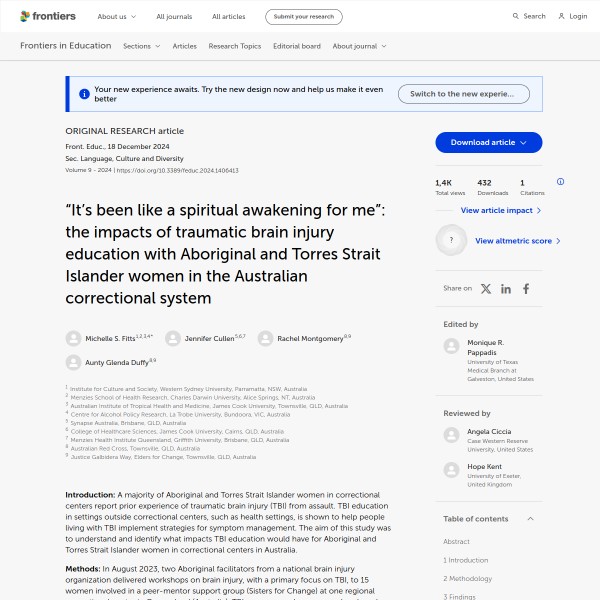Screen dimensions: 600x600
Task: Click Submit your research button
Action: click(x=303, y=17)
